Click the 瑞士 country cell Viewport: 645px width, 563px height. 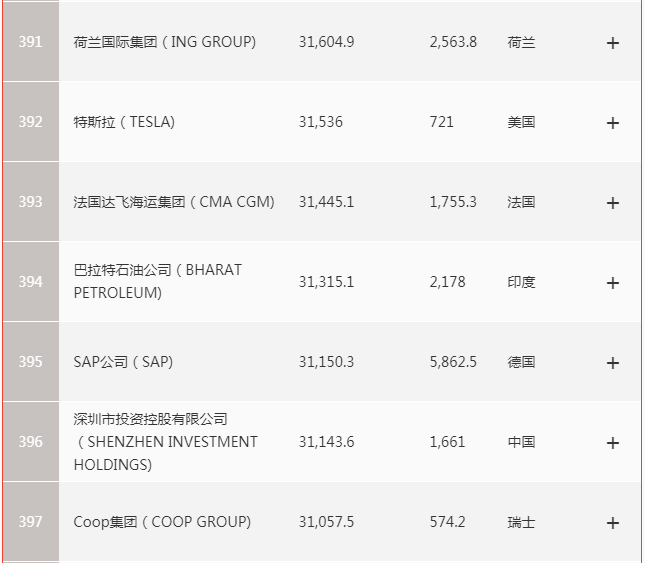tap(521, 522)
